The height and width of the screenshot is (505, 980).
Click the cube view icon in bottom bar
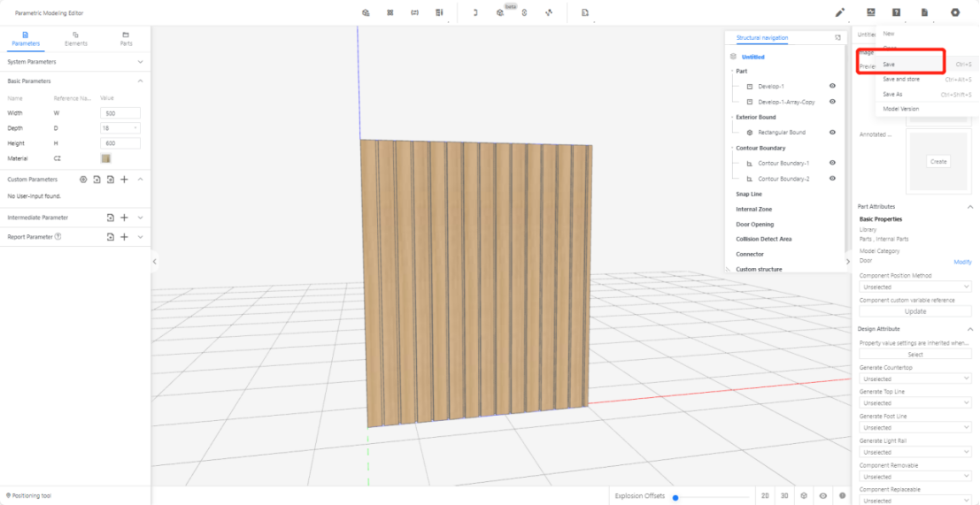[x=804, y=496]
